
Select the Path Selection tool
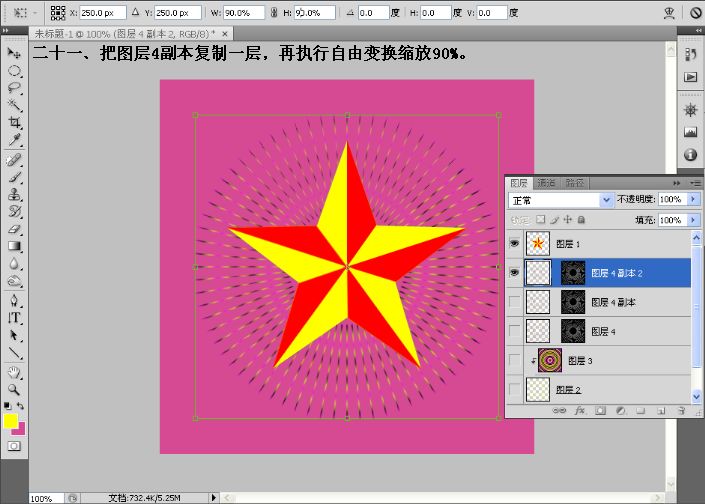pos(14,335)
